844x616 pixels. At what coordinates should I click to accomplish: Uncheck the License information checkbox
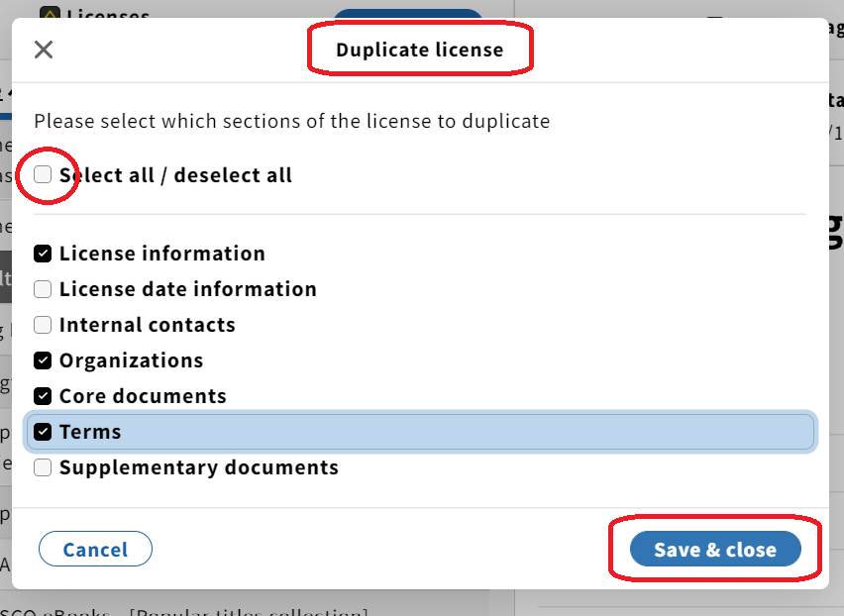[43, 254]
